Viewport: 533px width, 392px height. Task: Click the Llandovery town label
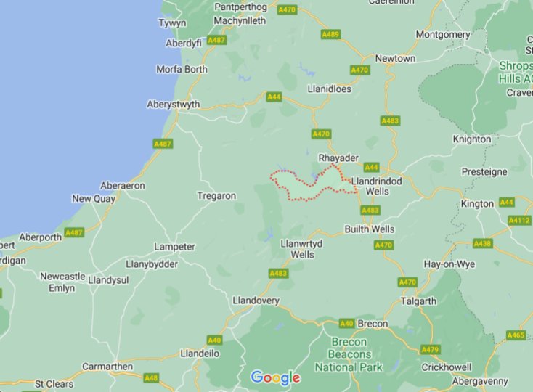256,301
